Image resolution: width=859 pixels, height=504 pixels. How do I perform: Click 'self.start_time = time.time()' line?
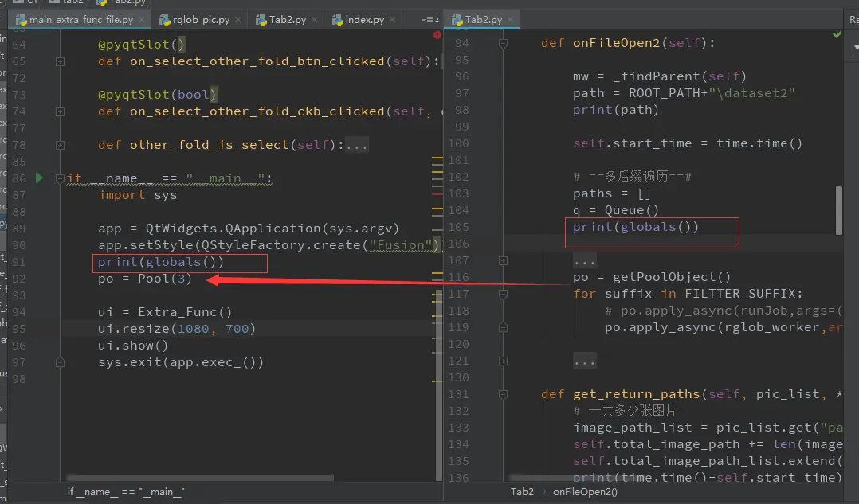688,143
